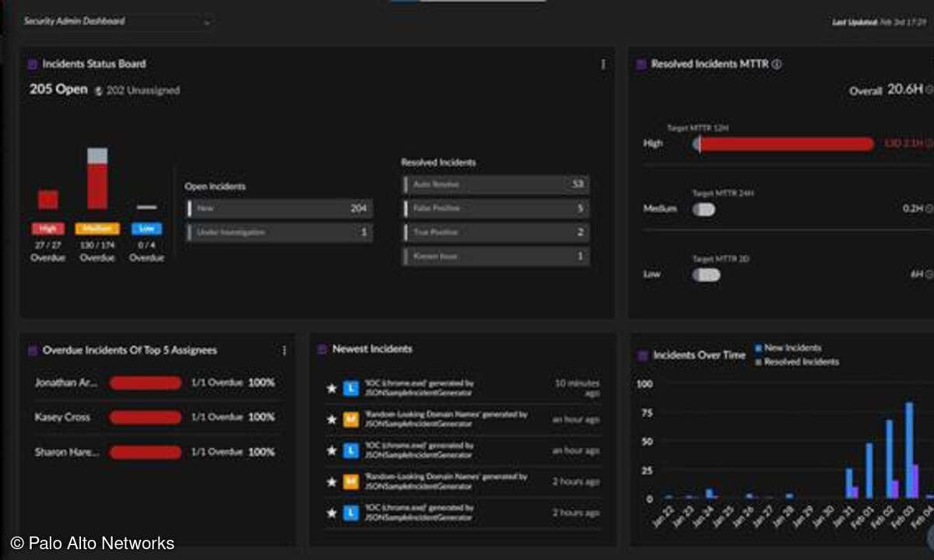Click the Last Updated timestamp text

point(878,22)
